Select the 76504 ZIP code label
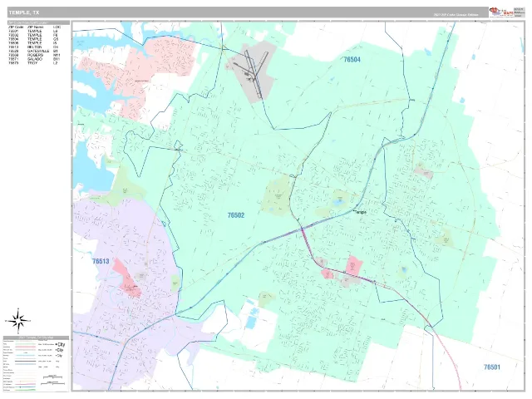The width and height of the screenshot is (532, 399). (352, 60)
